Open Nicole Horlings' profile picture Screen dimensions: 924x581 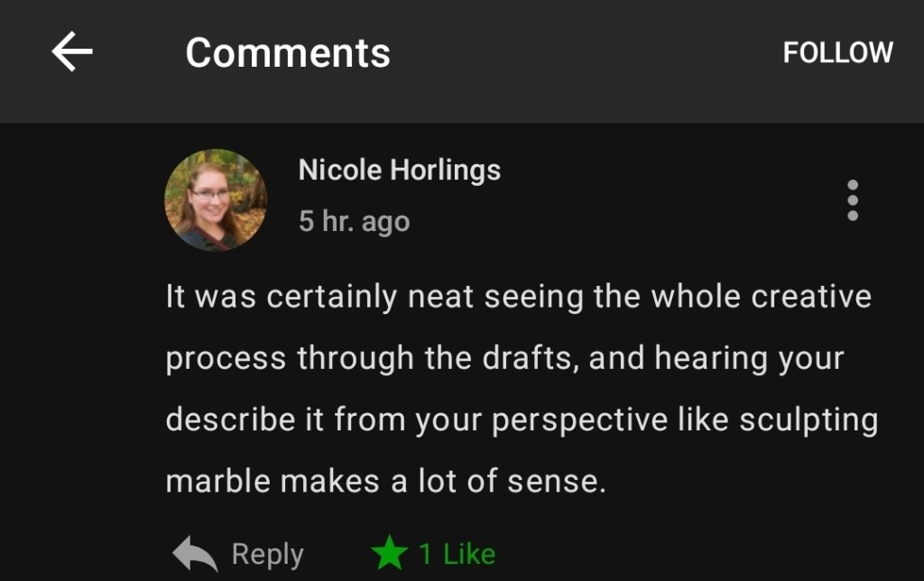pyautogui.click(x=216, y=200)
